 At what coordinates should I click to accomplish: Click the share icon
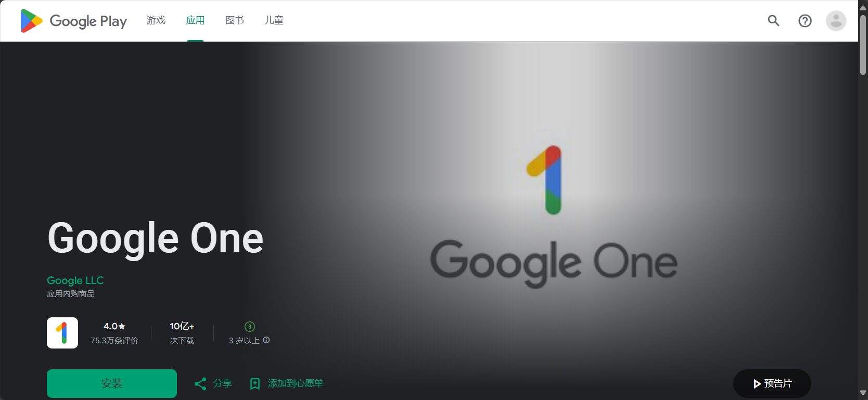200,384
